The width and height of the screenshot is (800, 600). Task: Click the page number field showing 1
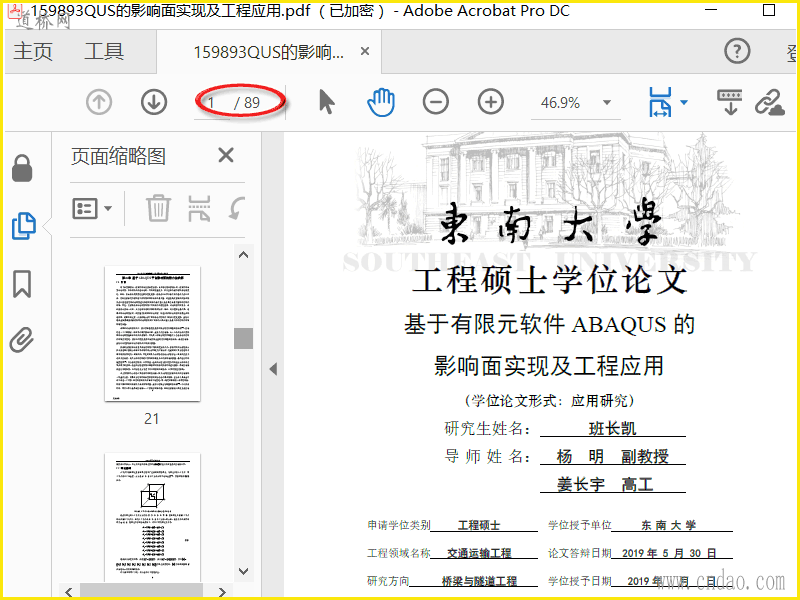click(x=211, y=103)
